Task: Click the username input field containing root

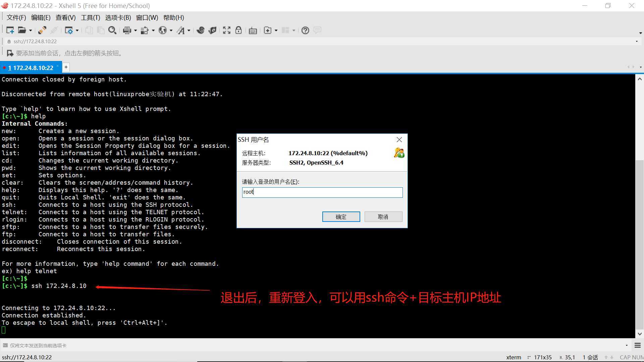Action: (322, 192)
